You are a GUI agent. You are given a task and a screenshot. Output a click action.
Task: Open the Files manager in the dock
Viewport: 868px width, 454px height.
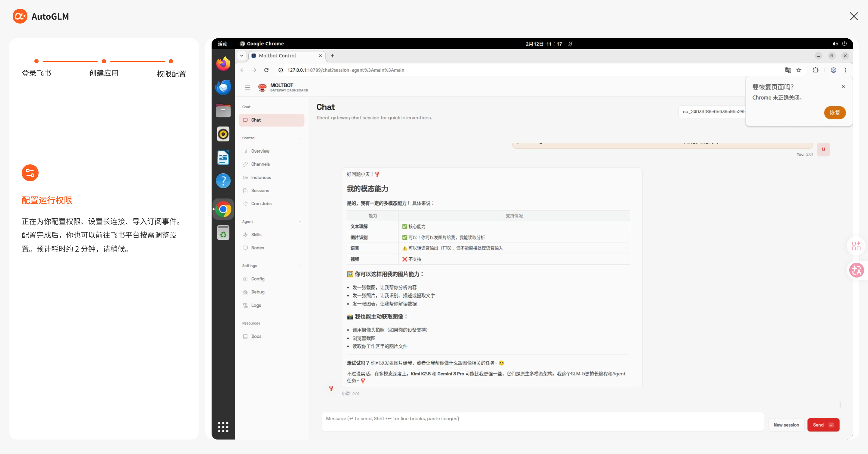(x=223, y=111)
